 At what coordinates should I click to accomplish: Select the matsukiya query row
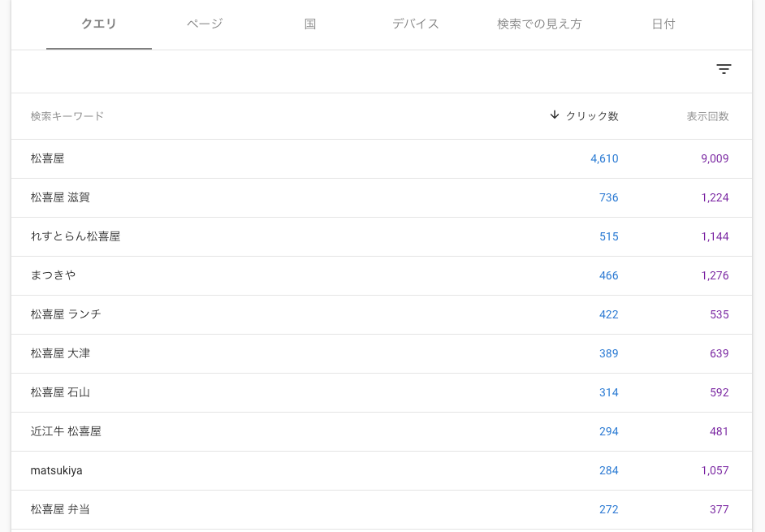[57, 470]
